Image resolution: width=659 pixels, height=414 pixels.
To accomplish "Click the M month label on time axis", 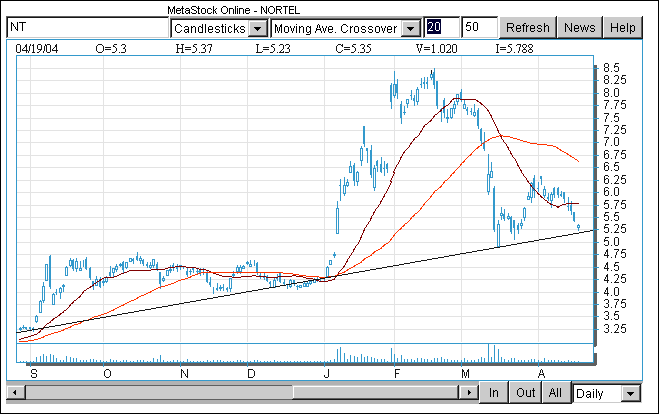I will pyautogui.click(x=465, y=374).
